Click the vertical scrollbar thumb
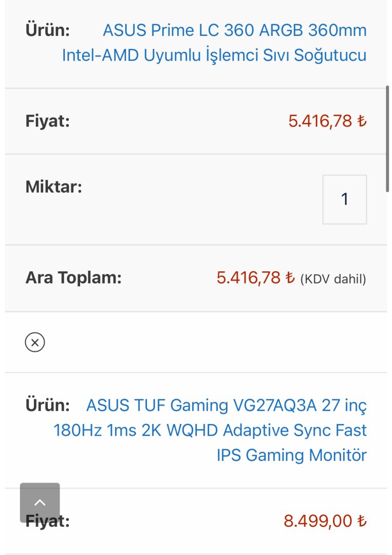Screen dimensions: 392x555 pyautogui.click(x=388, y=139)
